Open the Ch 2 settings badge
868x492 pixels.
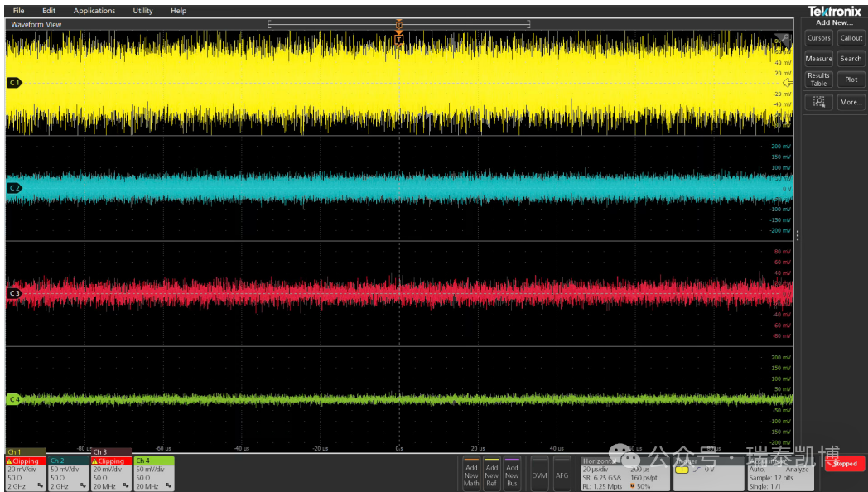69,473
